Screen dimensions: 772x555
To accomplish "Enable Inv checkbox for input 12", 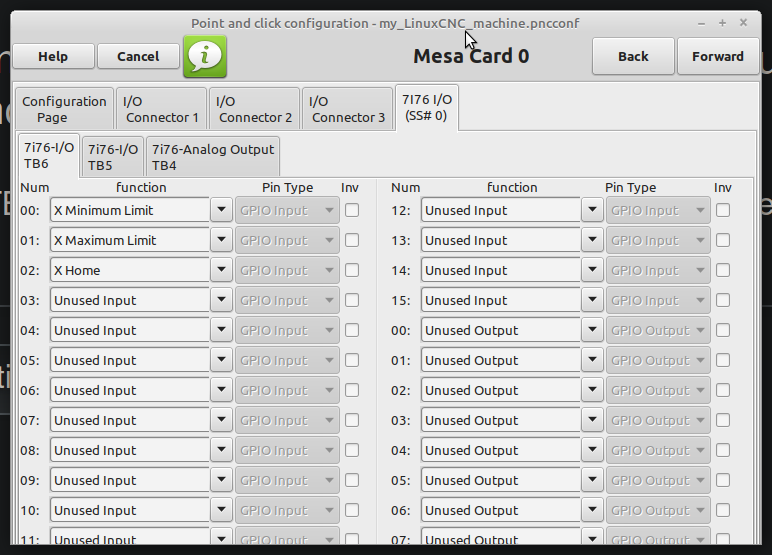I will point(723,210).
